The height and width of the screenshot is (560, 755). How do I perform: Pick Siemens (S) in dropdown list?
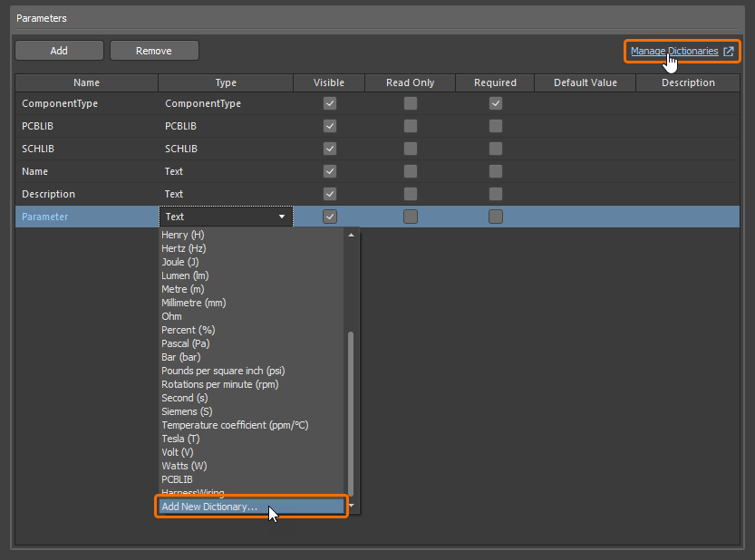click(187, 411)
